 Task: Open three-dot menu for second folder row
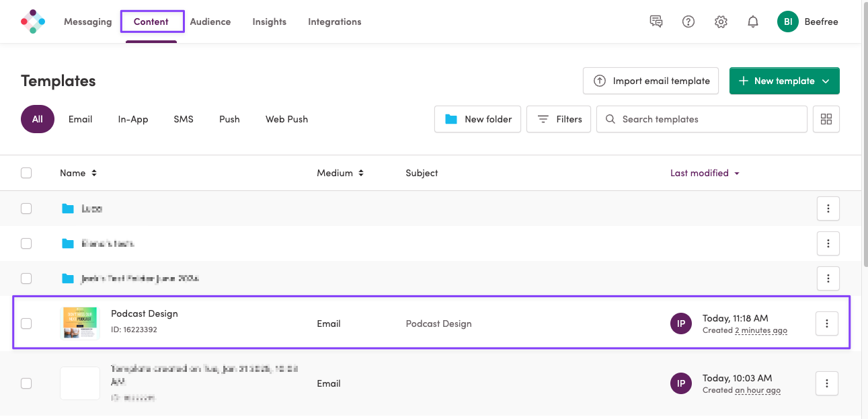(x=828, y=243)
